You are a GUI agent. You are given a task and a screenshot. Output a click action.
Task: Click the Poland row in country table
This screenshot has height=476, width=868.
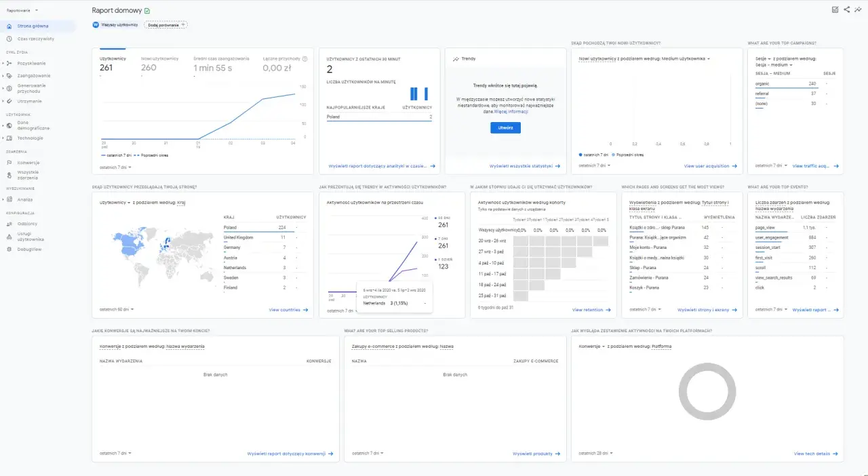(265, 227)
